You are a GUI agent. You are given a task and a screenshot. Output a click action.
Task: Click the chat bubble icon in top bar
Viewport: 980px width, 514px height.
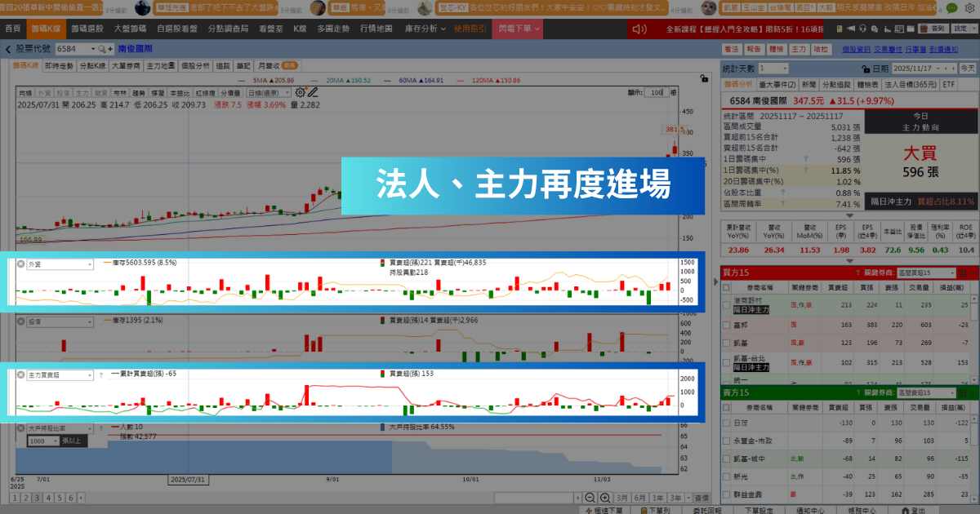point(875,29)
